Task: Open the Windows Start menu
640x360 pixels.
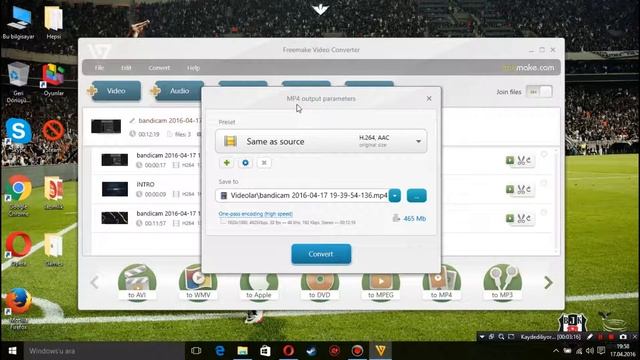Action: coord(12,351)
